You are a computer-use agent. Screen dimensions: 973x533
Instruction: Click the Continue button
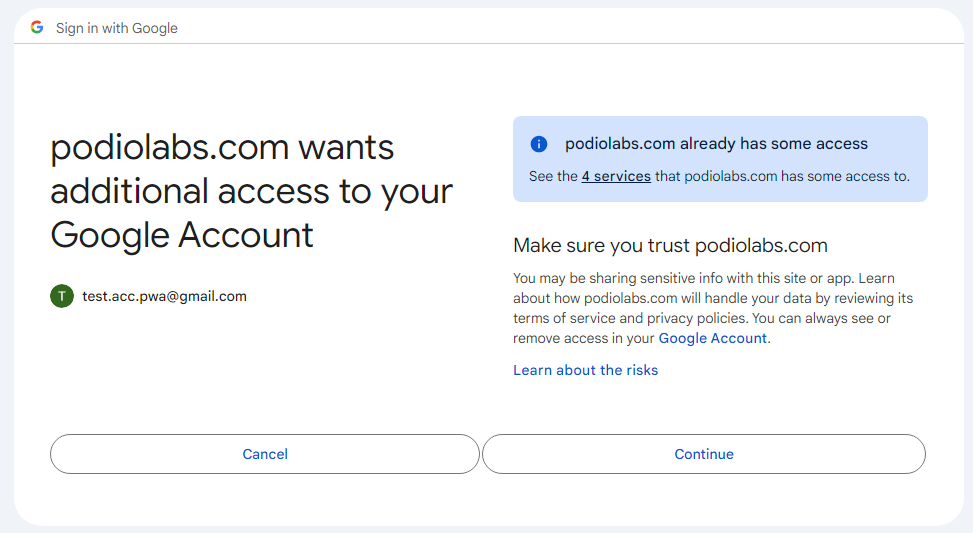704,454
